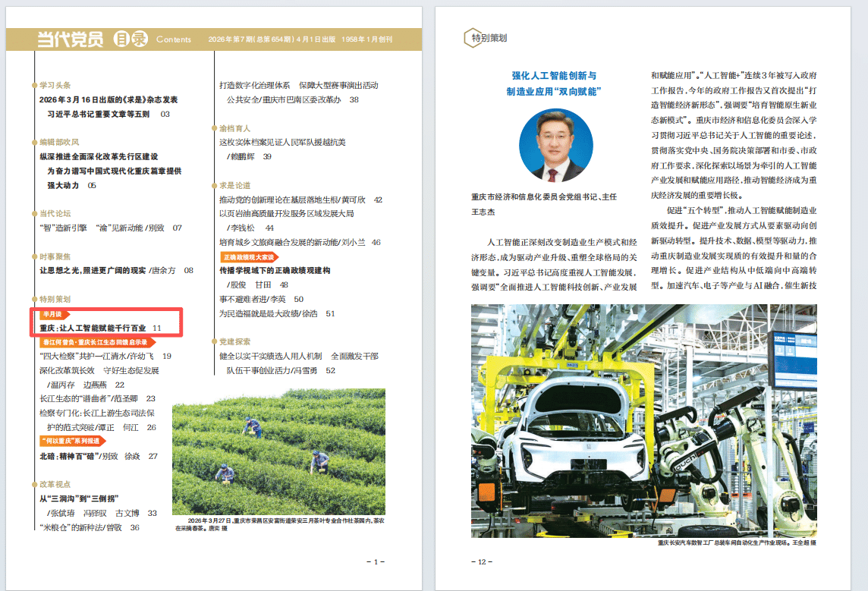Click page number 12 at bottom

[481, 561]
